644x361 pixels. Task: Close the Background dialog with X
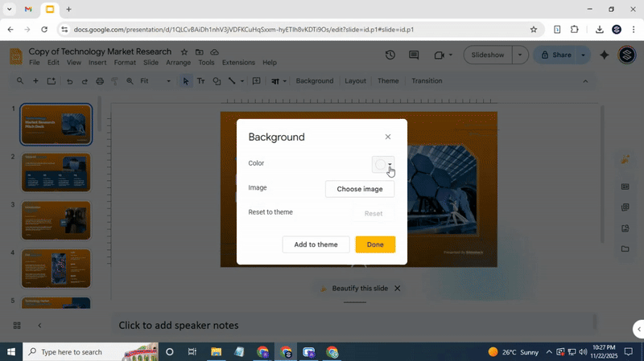point(388,137)
